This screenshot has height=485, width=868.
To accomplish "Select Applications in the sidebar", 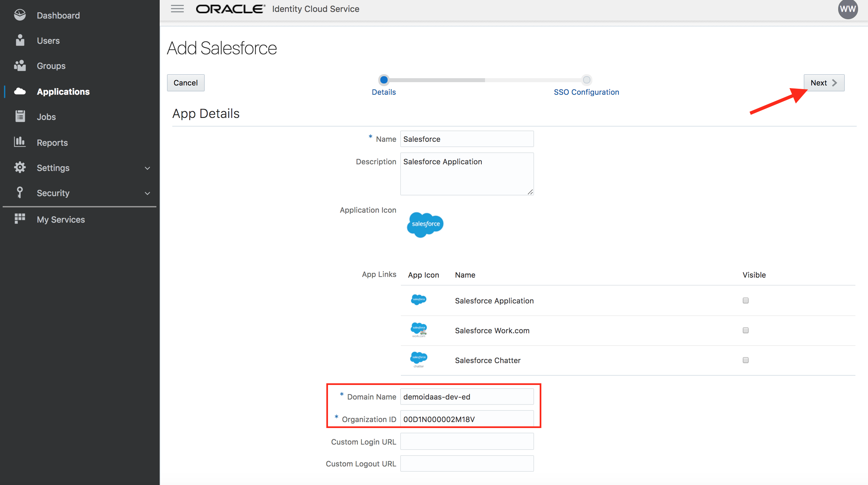I will (63, 92).
